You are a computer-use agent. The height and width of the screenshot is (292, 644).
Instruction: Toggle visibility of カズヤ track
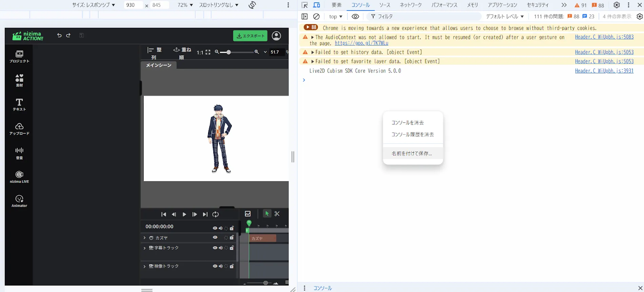click(x=215, y=238)
